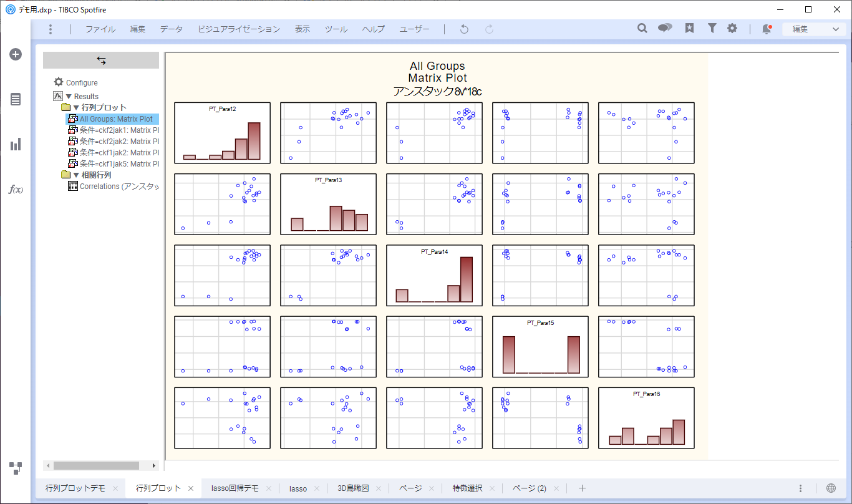
Task: Select Correlations item in 相関行列 folder
Action: click(119, 187)
